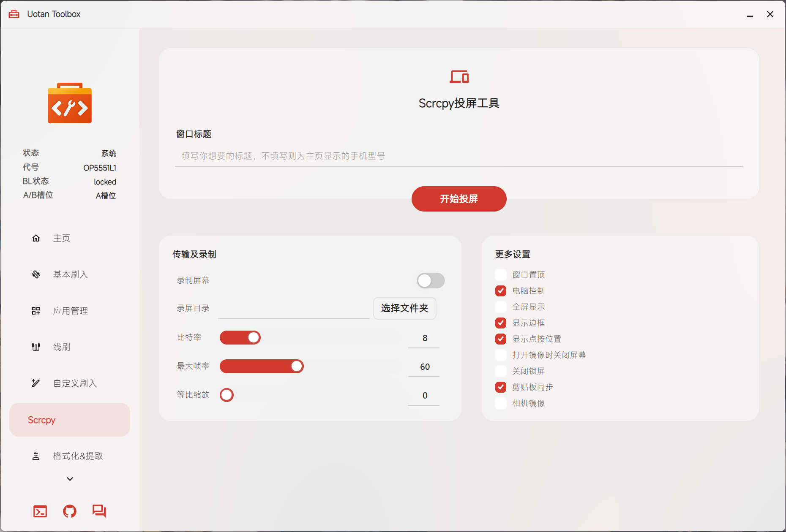Click the home icon beside 主页
This screenshot has width=786, height=532.
tap(36, 238)
